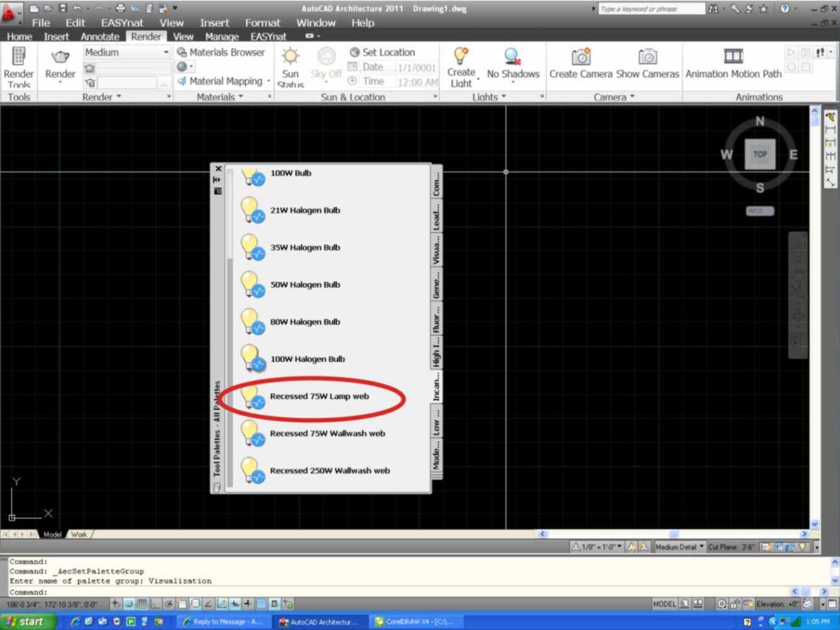Viewport: 840px width, 630px height.
Task: Toggle Polar tracking in status bar
Action: pos(169,604)
